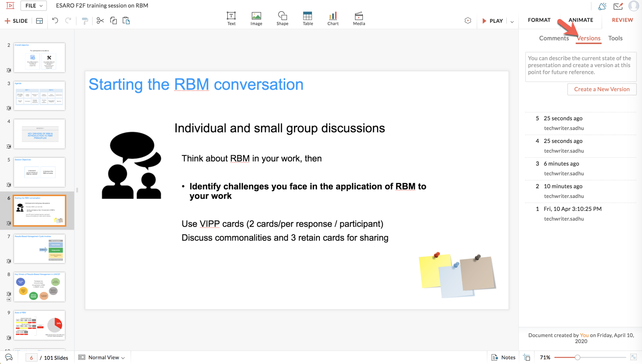Screen dimensions: 642x364
Task: Toggle the Notes panel
Action: click(x=503, y=357)
